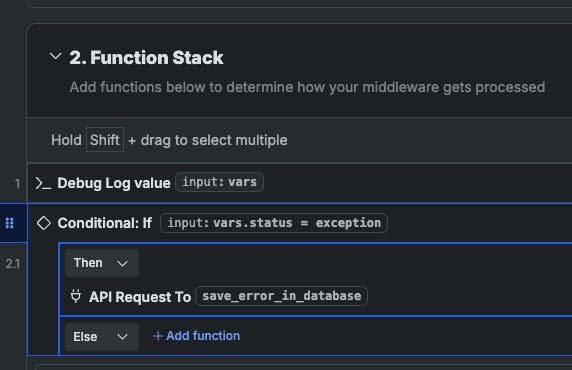The width and height of the screenshot is (572, 370).
Task: Click the 2. Function Stack heading
Action: point(146,57)
